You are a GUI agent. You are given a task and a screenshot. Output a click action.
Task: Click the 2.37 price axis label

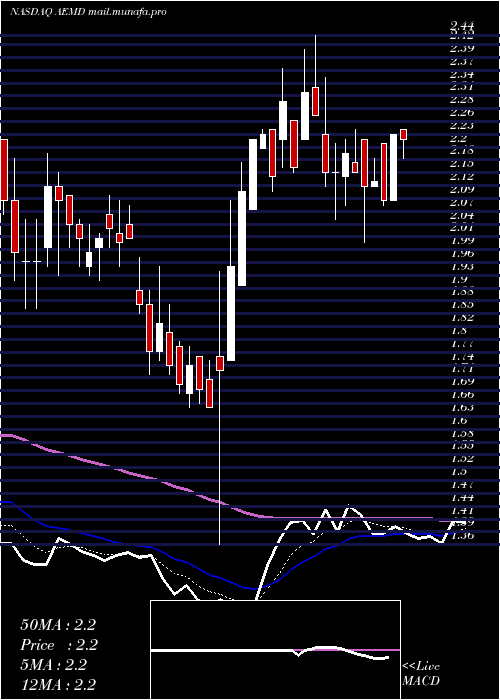point(462,61)
